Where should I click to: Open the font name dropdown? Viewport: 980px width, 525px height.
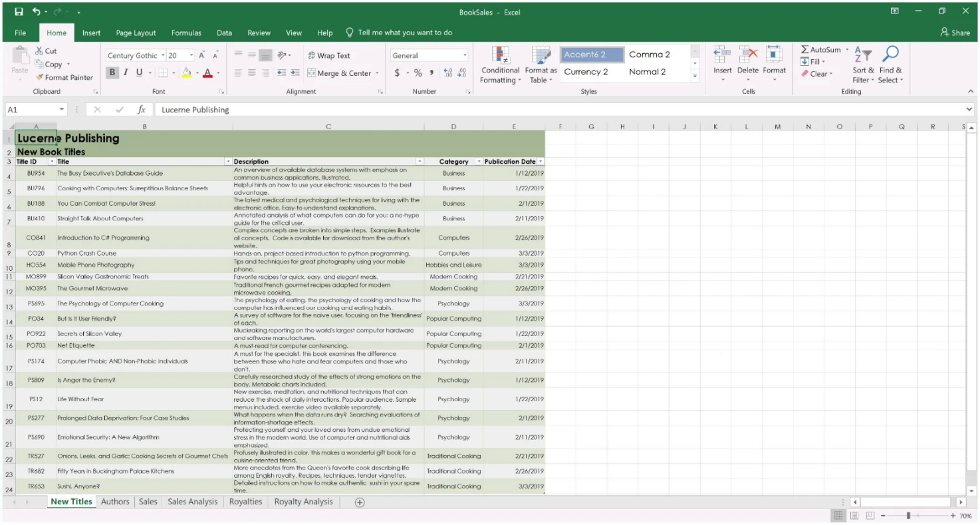coord(163,56)
